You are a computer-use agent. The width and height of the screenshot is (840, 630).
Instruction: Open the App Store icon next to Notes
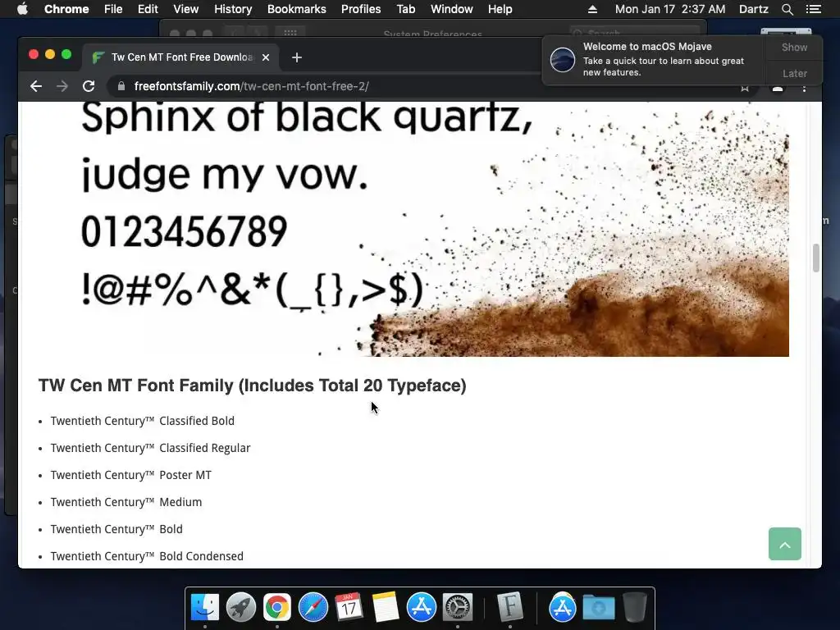coord(421,608)
